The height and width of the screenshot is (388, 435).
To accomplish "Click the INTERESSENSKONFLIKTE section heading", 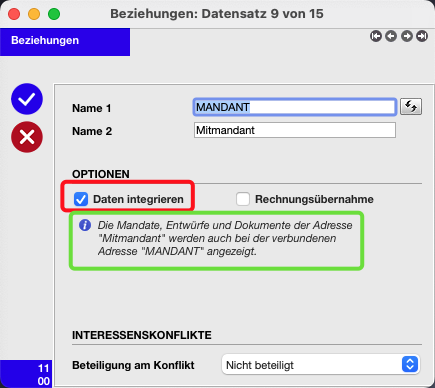I will [x=142, y=335].
